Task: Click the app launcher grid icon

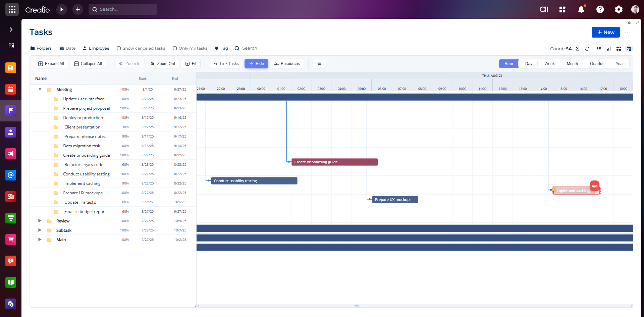Action: (x=12, y=9)
